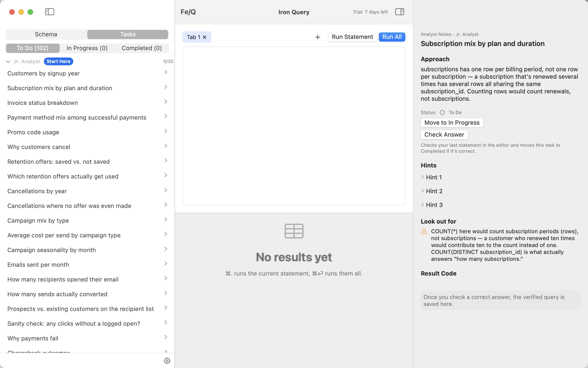588x368 pixels.
Task: Open Retention offers: saved vs. not saved
Action: (x=88, y=162)
